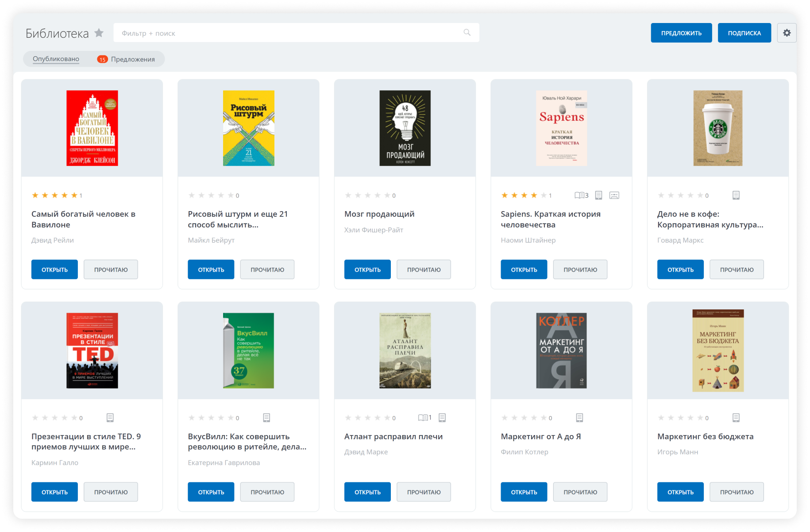Open the Мозг продающий book
810x532 pixels.
pyautogui.click(x=367, y=270)
